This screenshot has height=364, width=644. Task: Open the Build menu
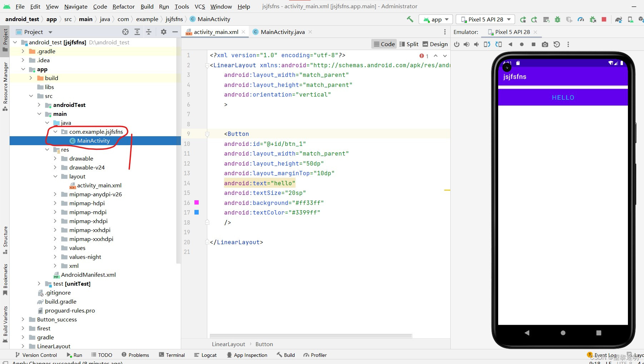147,6
